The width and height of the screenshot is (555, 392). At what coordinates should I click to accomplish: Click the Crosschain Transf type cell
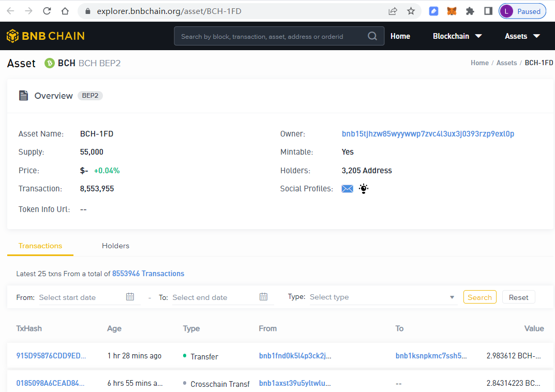[220, 384]
